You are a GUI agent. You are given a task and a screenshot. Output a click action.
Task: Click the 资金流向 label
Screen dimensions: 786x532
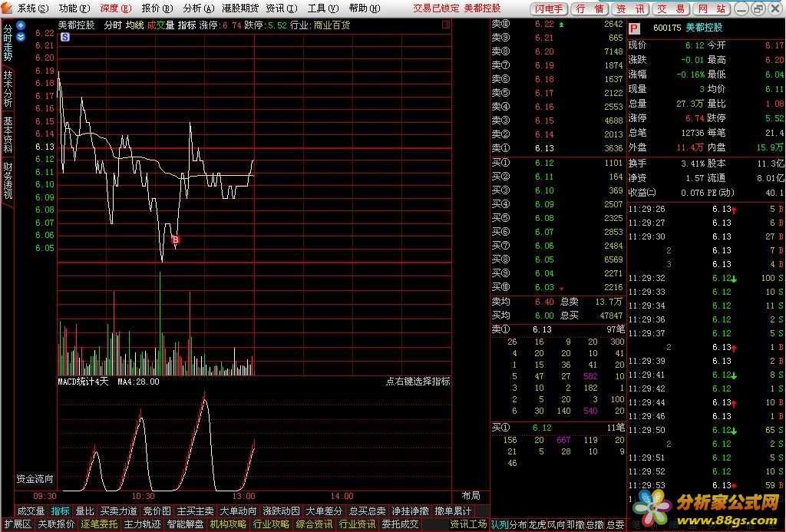click(x=35, y=479)
